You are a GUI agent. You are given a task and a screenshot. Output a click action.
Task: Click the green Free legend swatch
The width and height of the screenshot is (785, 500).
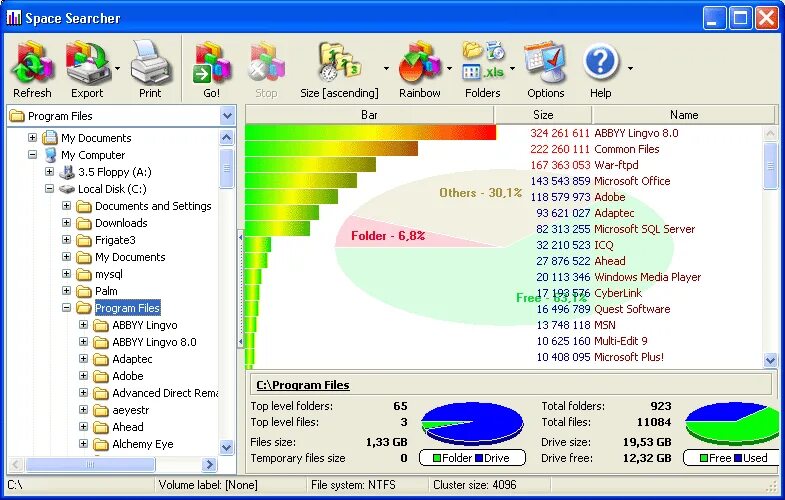click(x=703, y=458)
